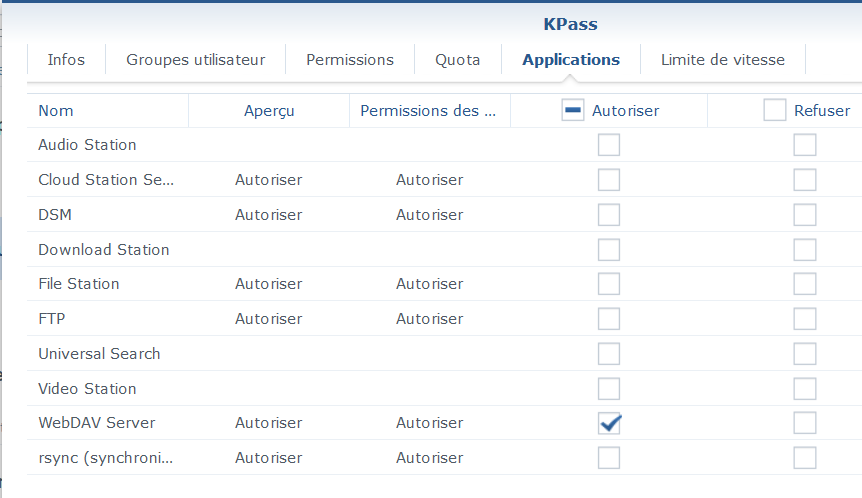Click the Aperçu column header
The width and height of the screenshot is (862, 498).
[269, 111]
